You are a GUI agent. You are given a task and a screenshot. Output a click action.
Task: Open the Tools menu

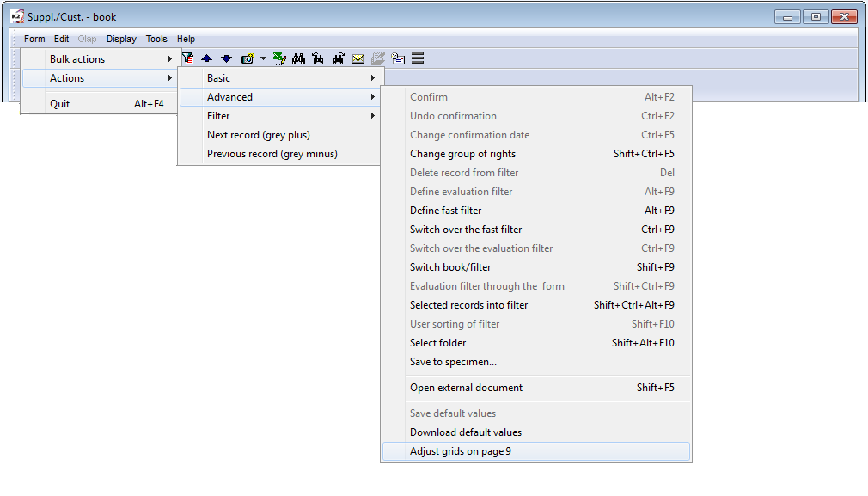pos(156,39)
